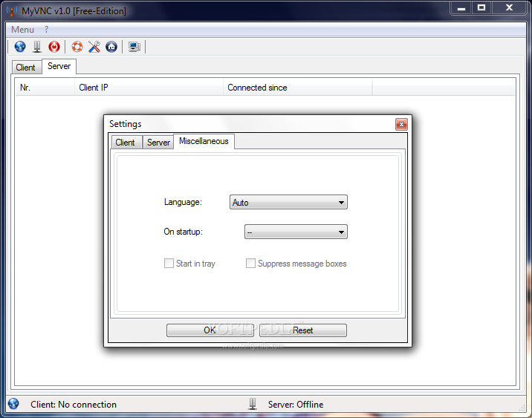This screenshot has width=532, height=418.
Task: Open the Menu item in menu bar
Action: click(x=23, y=30)
